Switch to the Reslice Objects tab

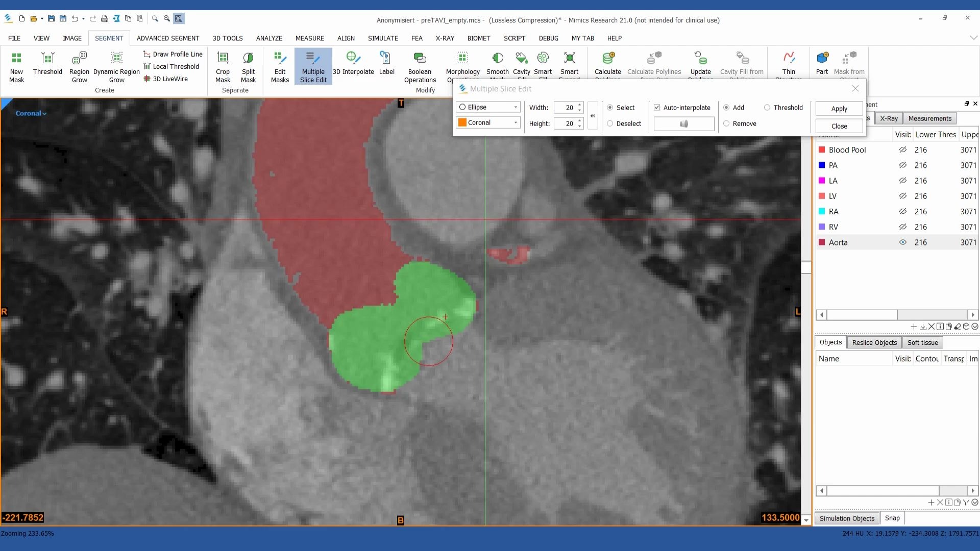874,342
